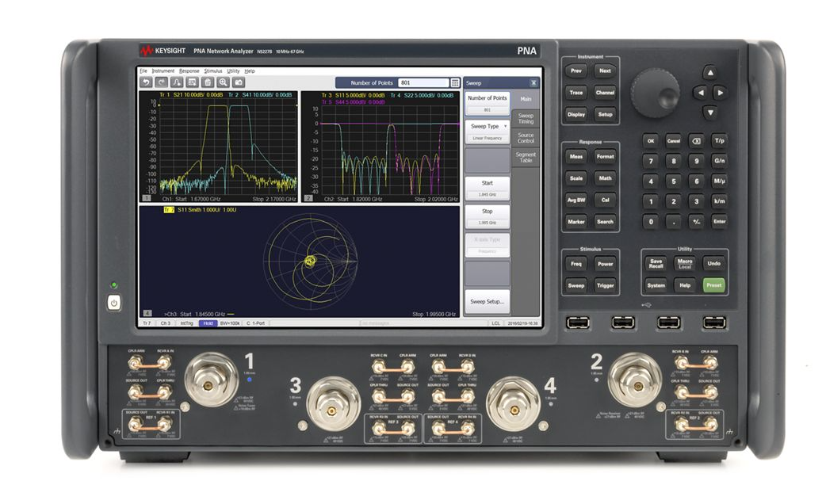Click the zoom magnifier toolbar icon
Image resolution: width=826 pixels, height=504 pixels.
click(224, 82)
